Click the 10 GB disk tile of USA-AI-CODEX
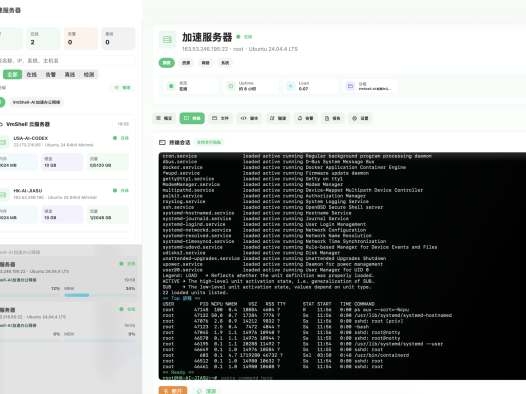526x394 pixels. pos(62,162)
